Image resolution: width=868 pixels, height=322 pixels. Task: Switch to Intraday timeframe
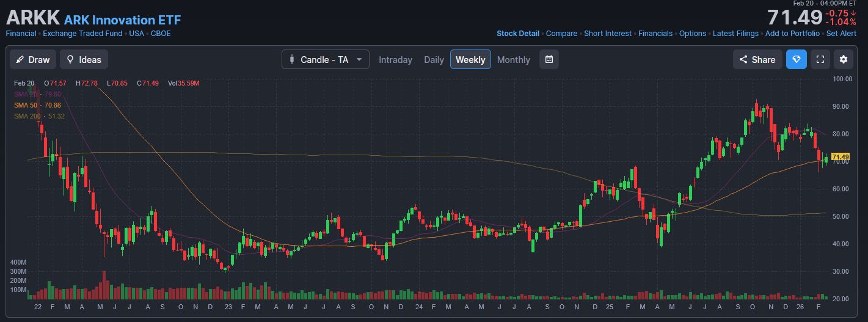coord(395,59)
